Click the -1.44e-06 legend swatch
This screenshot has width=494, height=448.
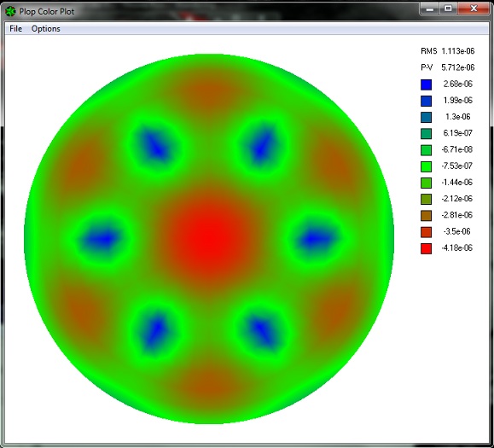coord(426,183)
